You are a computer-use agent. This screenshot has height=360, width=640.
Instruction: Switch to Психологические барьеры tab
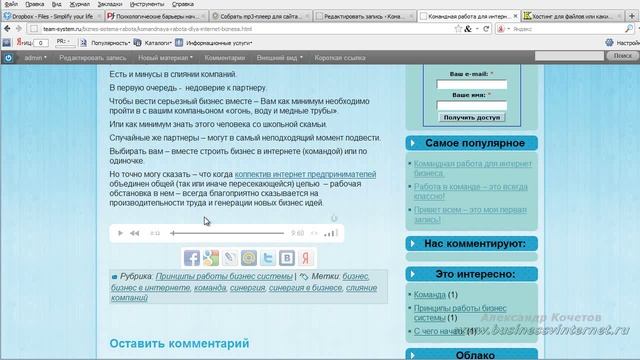point(157,16)
